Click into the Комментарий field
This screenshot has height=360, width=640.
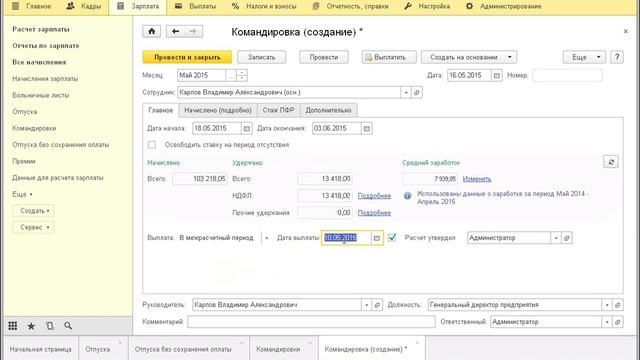tap(311, 322)
